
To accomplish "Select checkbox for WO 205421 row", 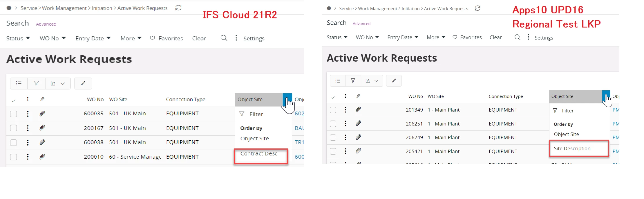I will tap(333, 151).
